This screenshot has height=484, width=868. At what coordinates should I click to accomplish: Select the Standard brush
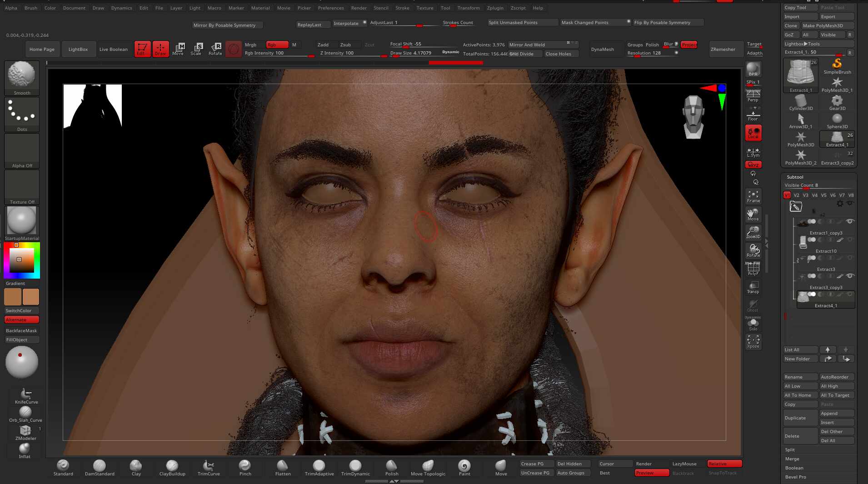pos(63,468)
